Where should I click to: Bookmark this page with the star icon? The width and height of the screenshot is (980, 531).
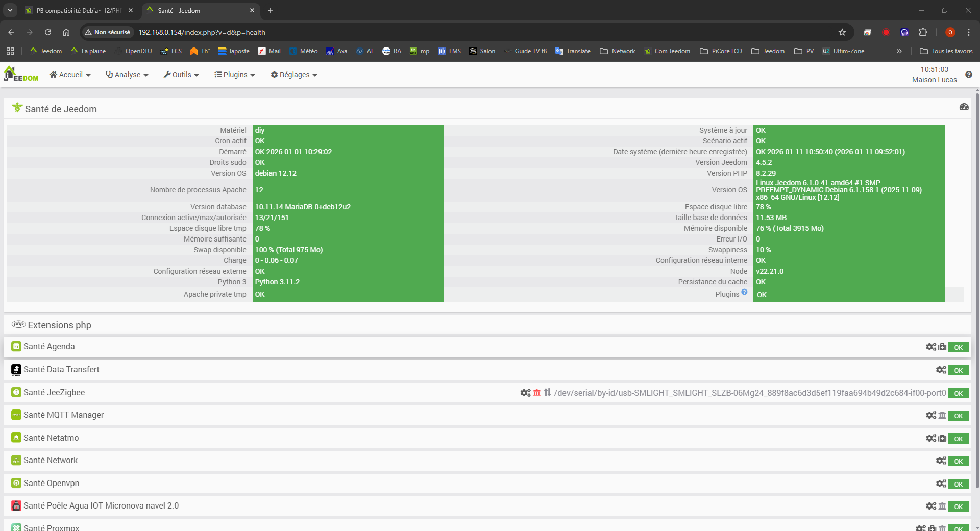pyautogui.click(x=842, y=32)
